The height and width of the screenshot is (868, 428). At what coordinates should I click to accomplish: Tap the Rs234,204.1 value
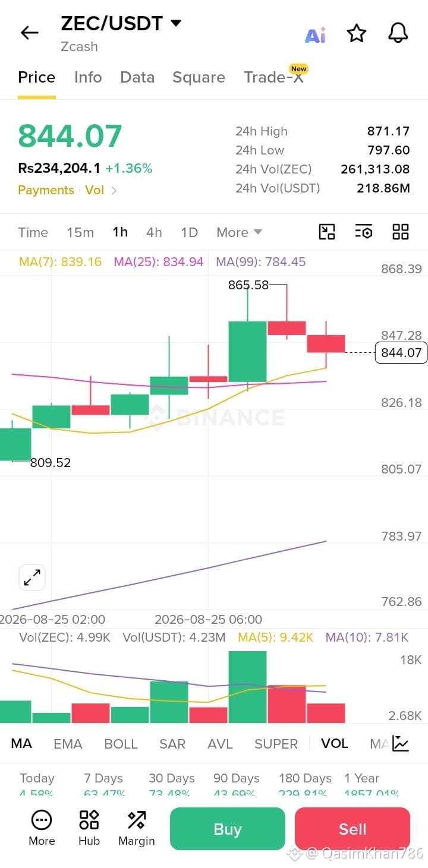pyautogui.click(x=59, y=168)
